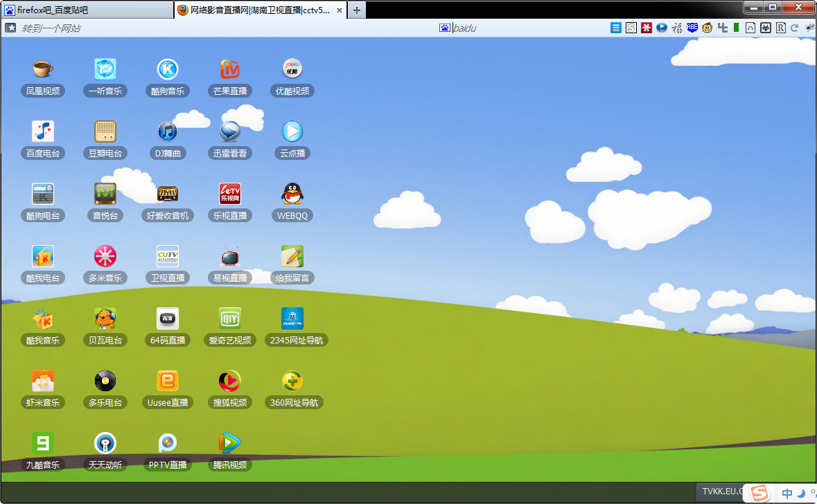Screen dimensions: 817x504
Task: Open 2345网址导航 blue icon
Action: (292, 318)
